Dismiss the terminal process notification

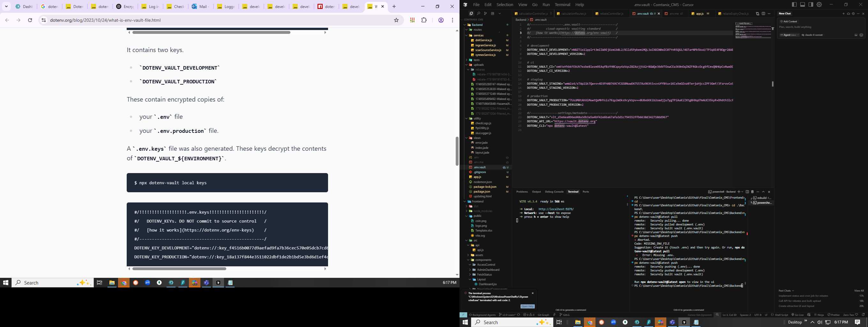(x=533, y=293)
